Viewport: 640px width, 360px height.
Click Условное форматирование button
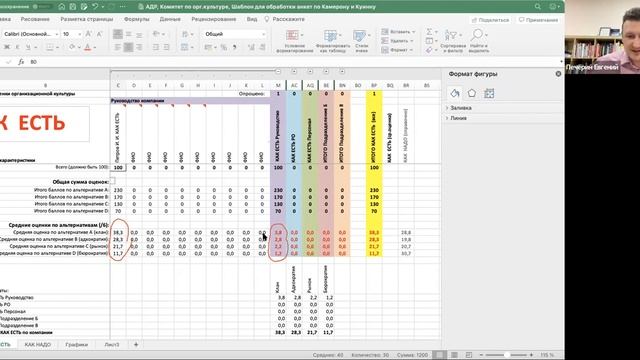pos(295,41)
